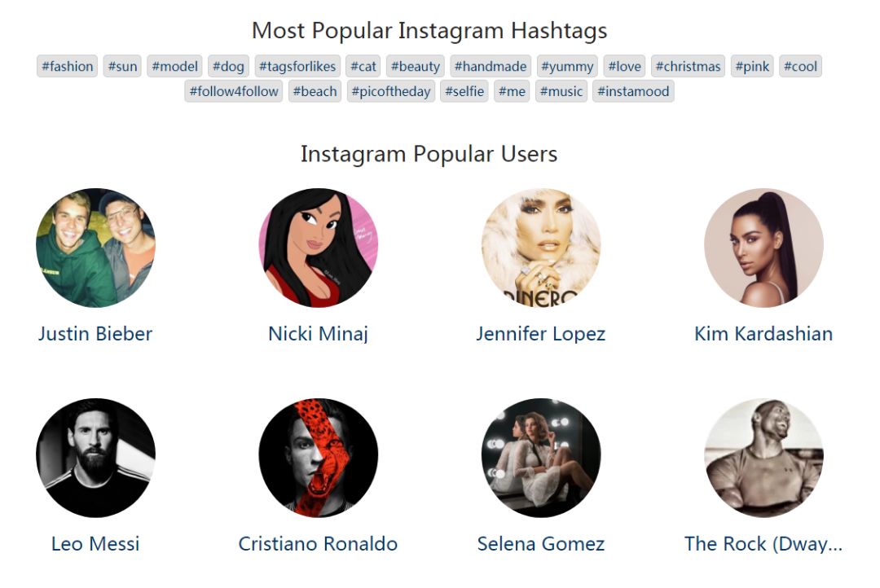Click the #fashion hashtag tag
Viewport: 880px width, 588px height.
67,66
